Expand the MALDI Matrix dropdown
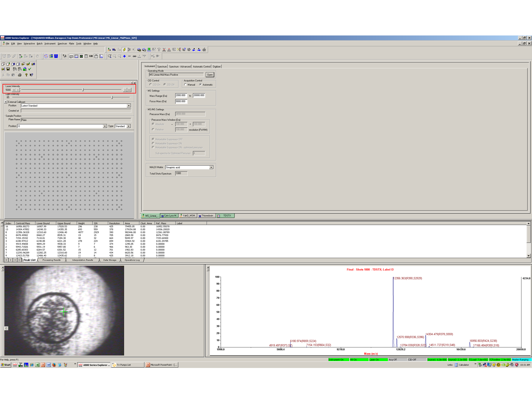The width and height of the screenshot is (532, 399). (211, 167)
